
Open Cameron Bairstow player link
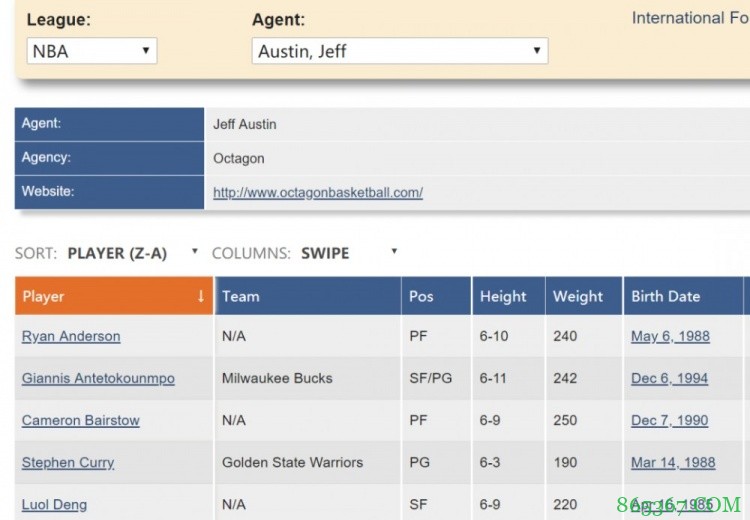pyautogui.click(x=81, y=421)
